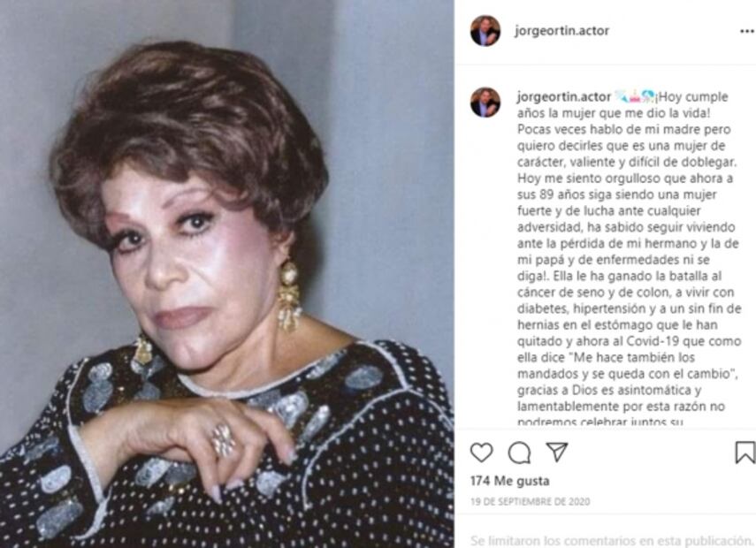The image size is (756, 548).
Task: Click the limited comments notice at the bottom
Action: pyautogui.click(x=611, y=540)
